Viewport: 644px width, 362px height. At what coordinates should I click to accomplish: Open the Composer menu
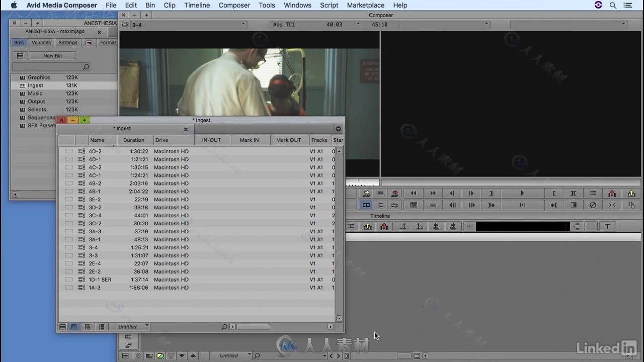[x=234, y=5]
